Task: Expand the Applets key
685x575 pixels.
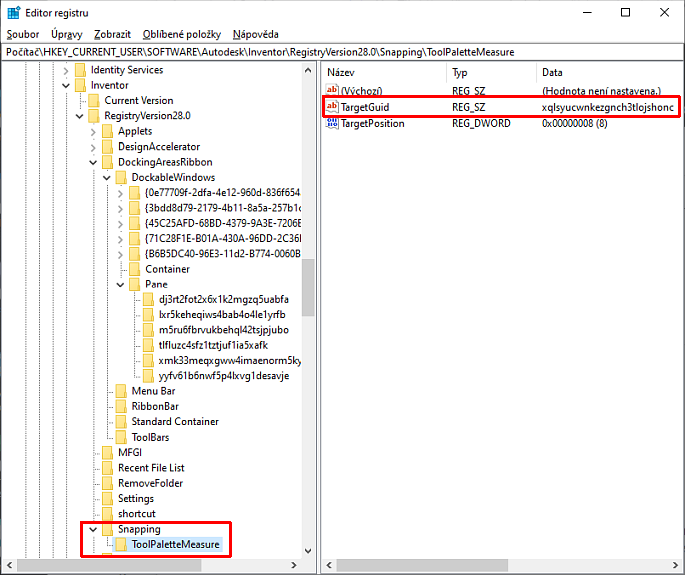Action: tap(93, 131)
